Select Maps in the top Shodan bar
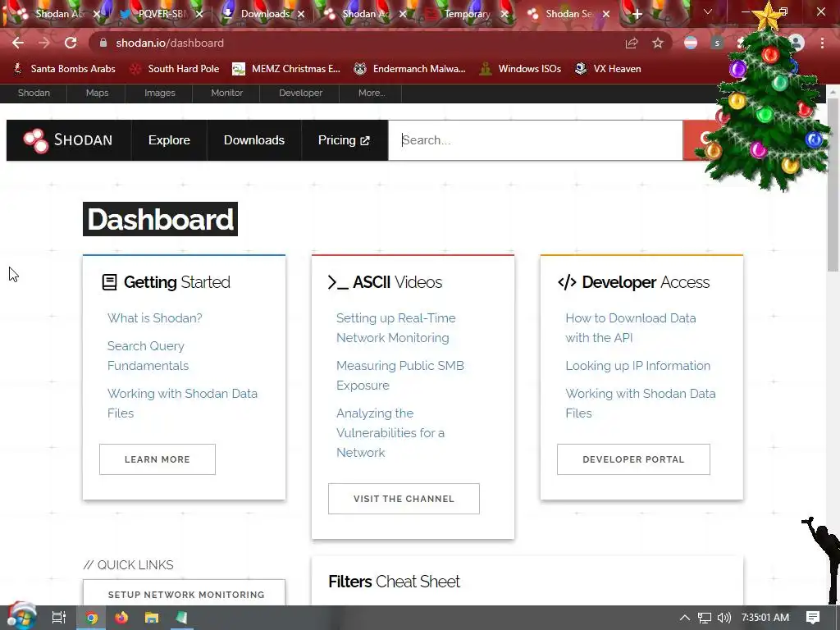Image resolution: width=840 pixels, height=630 pixels. tap(97, 93)
